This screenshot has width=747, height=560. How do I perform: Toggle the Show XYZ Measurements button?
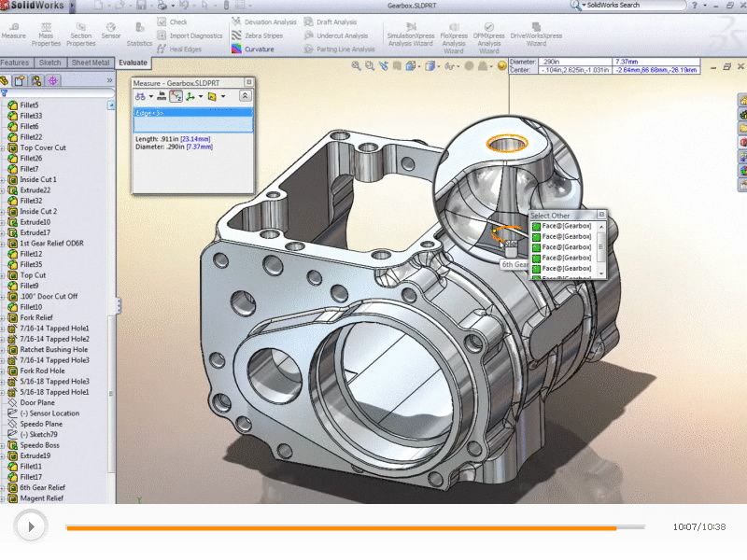[x=176, y=95]
